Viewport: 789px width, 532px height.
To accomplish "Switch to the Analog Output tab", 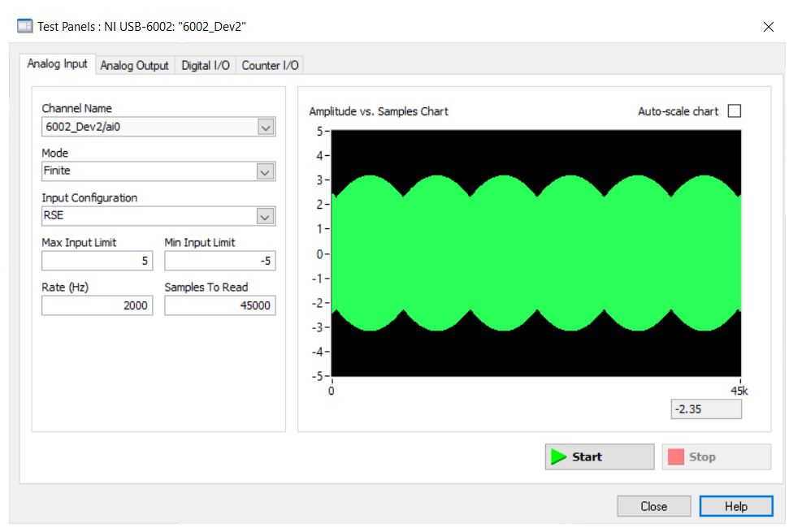I will pyautogui.click(x=134, y=66).
